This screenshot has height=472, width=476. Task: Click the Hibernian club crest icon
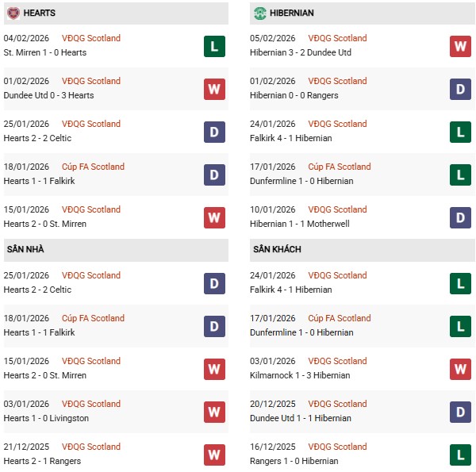click(259, 13)
